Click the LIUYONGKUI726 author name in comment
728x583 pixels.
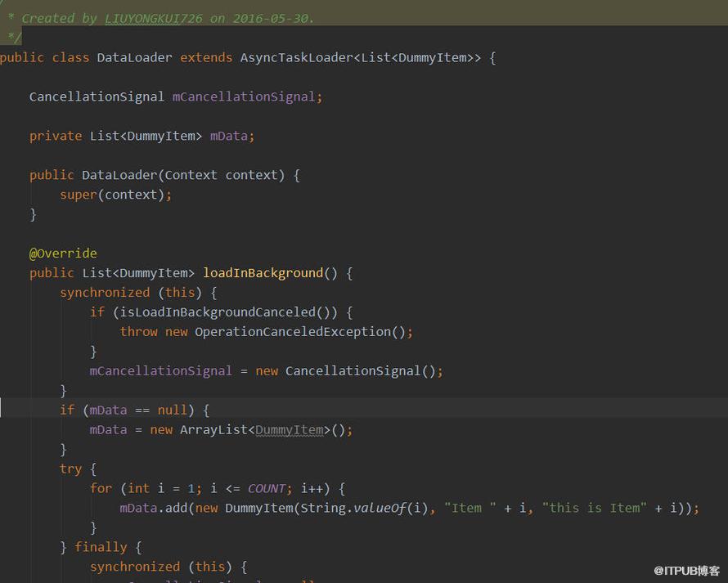point(153,19)
